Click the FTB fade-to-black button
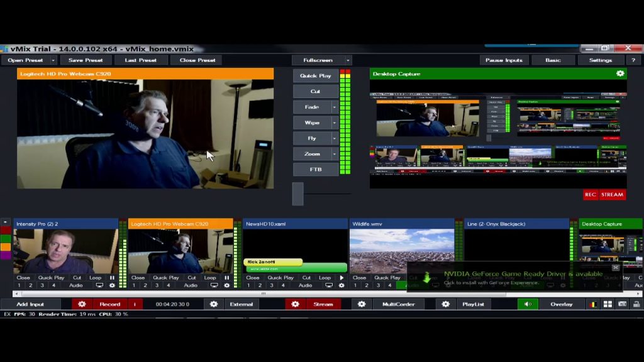The image size is (644, 362). 316,169
